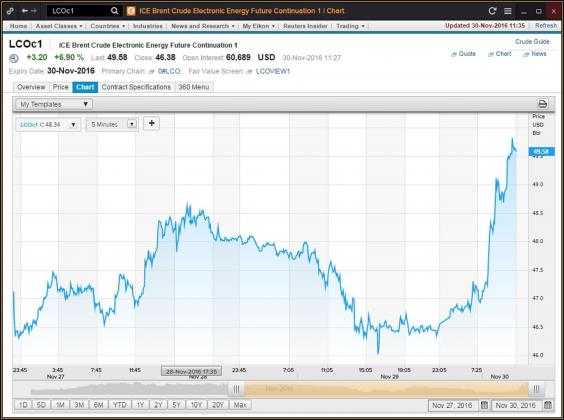This screenshot has height=420, width=564.
Task: Click the print chart icon
Action: tap(542, 104)
